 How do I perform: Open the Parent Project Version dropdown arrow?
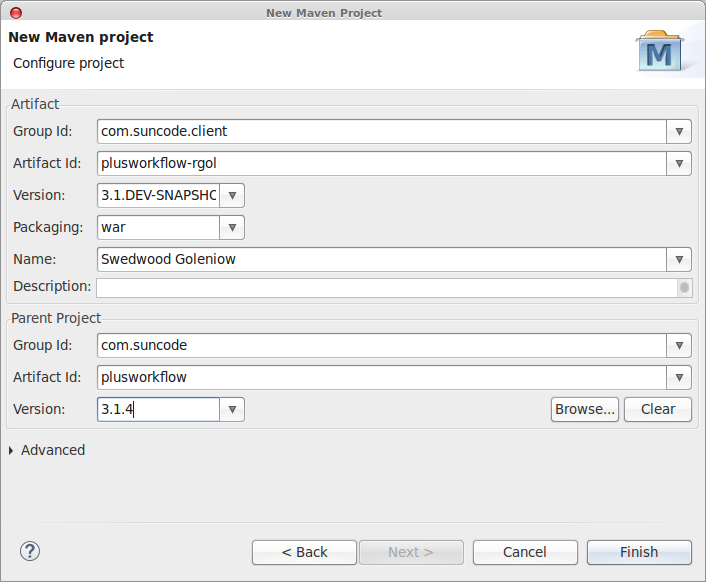232,409
